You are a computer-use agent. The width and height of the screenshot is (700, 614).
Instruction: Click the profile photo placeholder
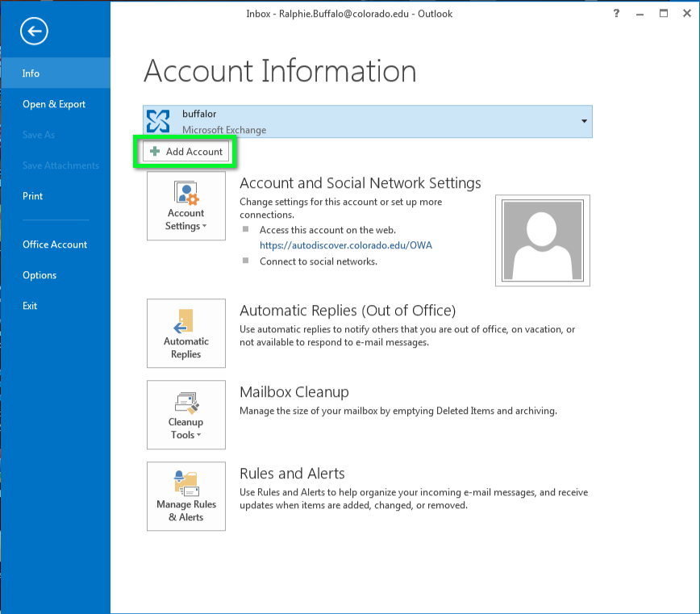543,240
